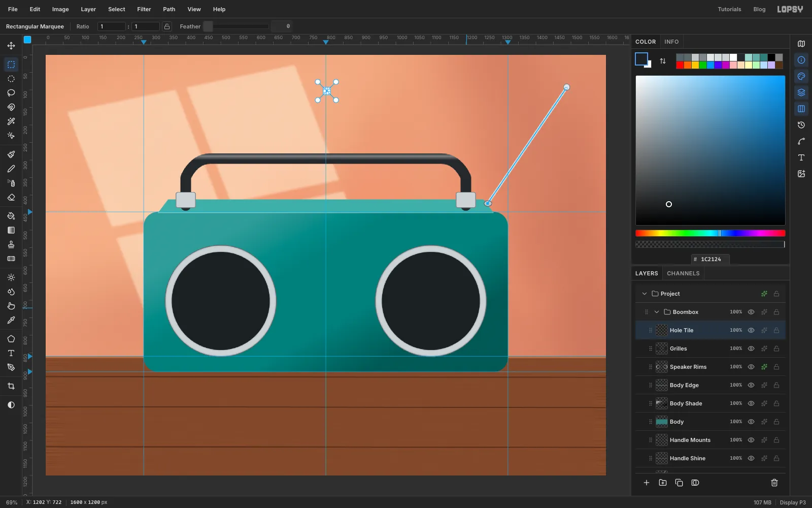This screenshot has height=508, width=812.
Task: Select the Handle Mounts layer
Action: pyautogui.click(x=710, y=440)
